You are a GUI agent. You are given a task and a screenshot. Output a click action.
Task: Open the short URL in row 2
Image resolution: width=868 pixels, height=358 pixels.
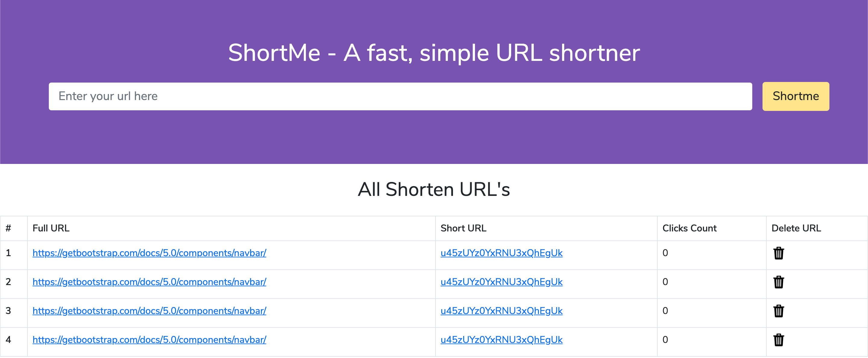[x=502, y=282]
